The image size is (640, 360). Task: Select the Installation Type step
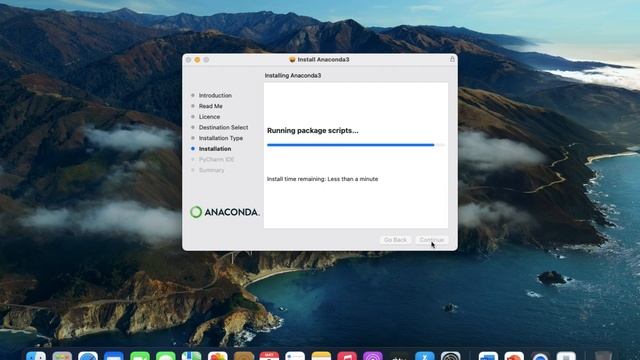pos(221,138)
